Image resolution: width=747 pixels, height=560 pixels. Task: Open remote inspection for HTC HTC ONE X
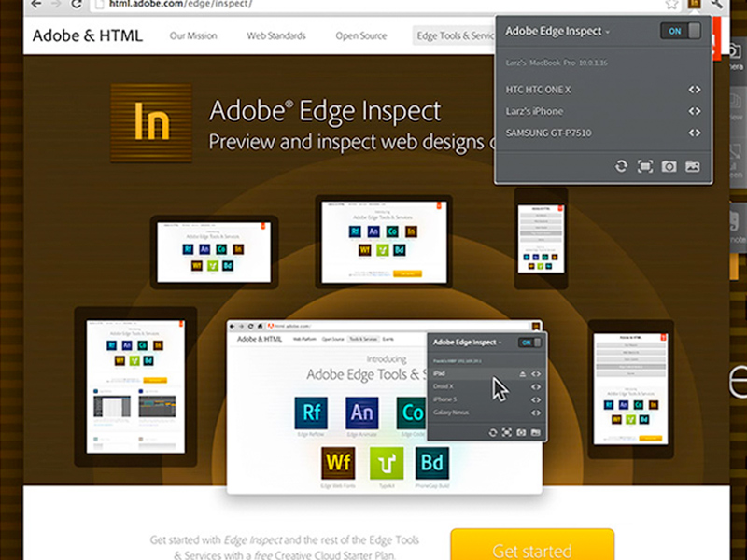694,90
